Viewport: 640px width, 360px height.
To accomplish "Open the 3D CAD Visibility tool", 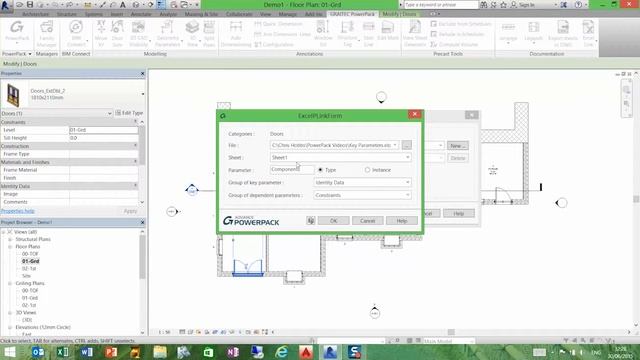I will (x=138, y=33).
